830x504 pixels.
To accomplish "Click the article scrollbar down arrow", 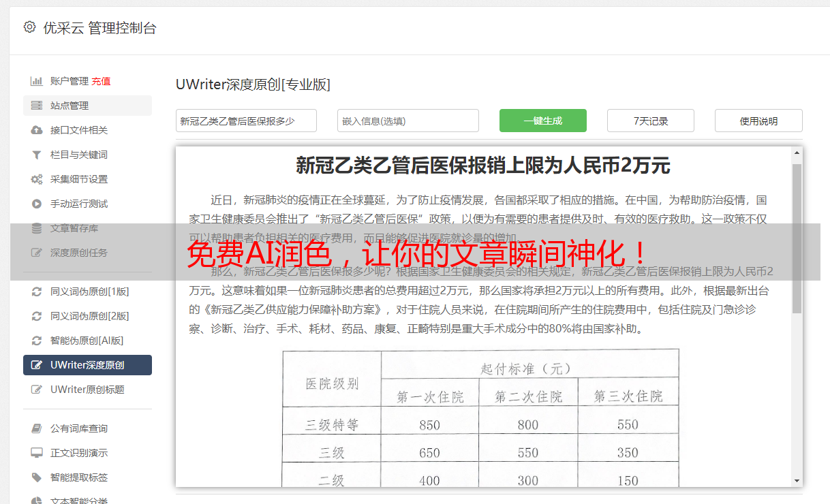I will [797, 481].
